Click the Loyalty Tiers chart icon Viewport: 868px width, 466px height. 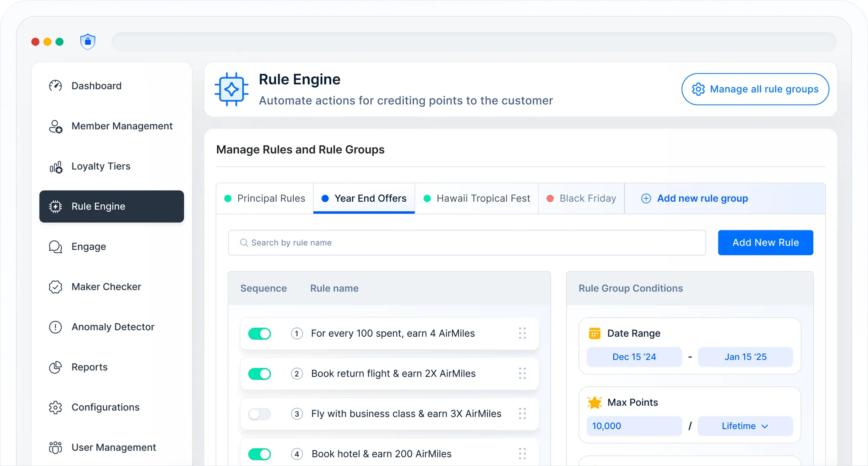[x=56, y=167]
